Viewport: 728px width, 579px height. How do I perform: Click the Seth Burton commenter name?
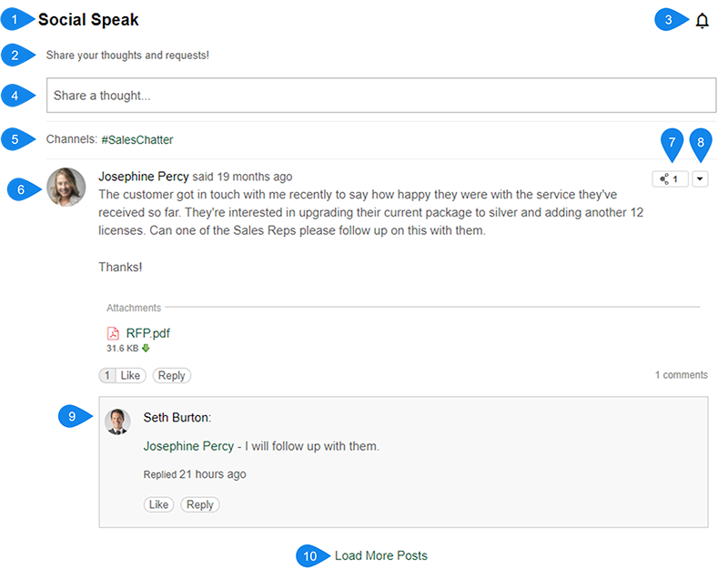[177, 418]
